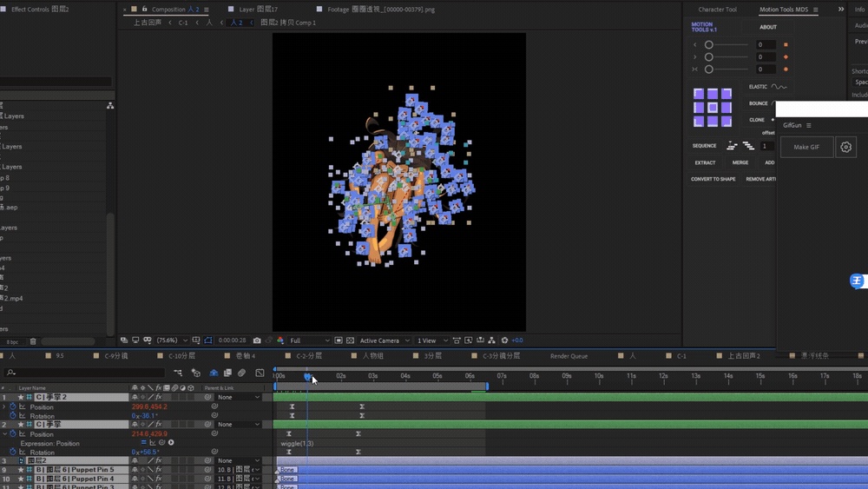
Task: Toggle the transparency grid icon
Action: click(351, 340)
